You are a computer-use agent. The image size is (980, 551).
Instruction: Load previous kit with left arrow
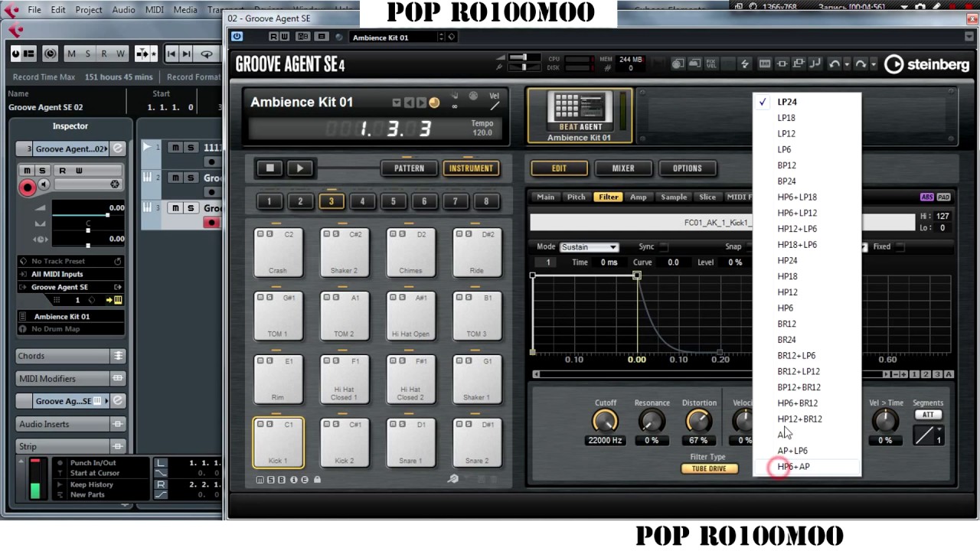409,103
